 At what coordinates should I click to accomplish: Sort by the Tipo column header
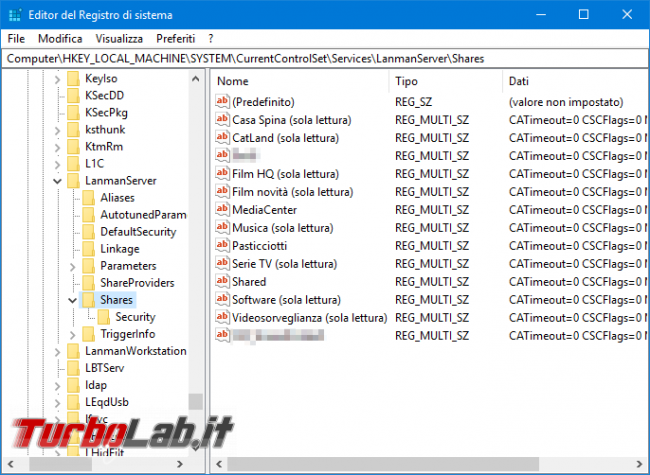(446, 81)
